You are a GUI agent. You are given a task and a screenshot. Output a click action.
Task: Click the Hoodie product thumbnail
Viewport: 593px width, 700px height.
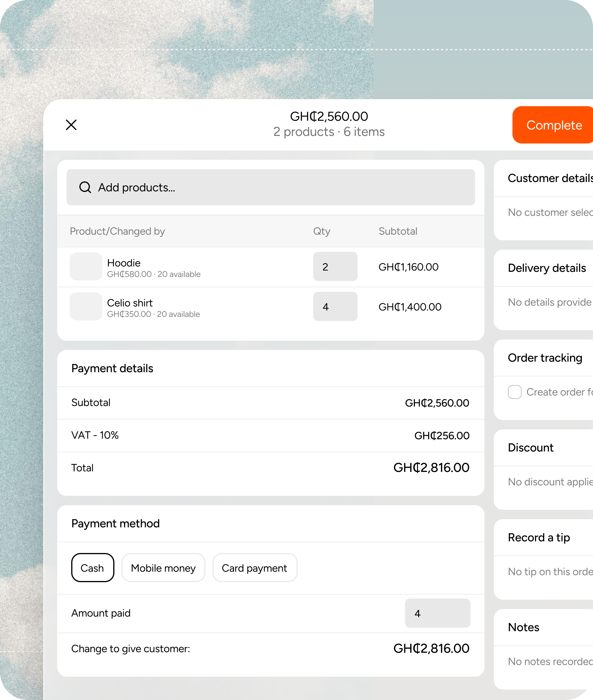coord(86,267)
